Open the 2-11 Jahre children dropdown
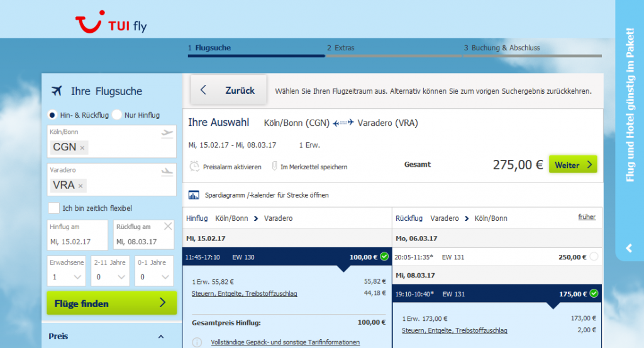The width and height of the screenshot is (644, 348). 110,277
